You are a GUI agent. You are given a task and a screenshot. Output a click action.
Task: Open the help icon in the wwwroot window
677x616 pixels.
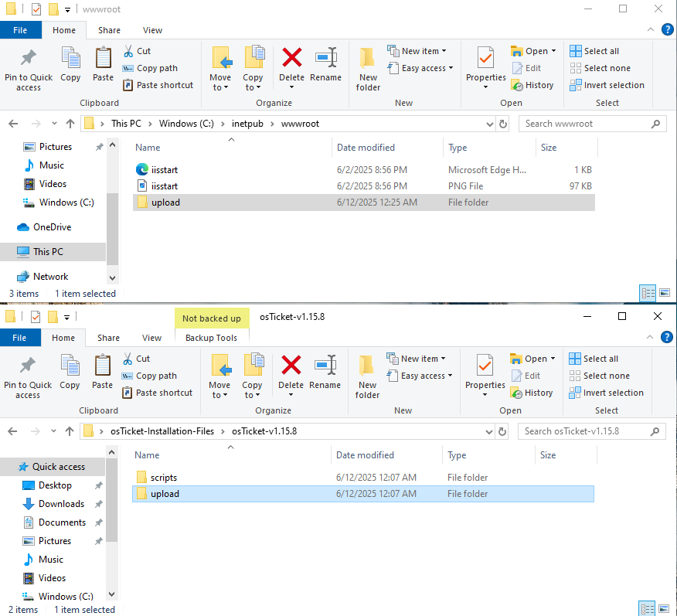pos(667,30)
